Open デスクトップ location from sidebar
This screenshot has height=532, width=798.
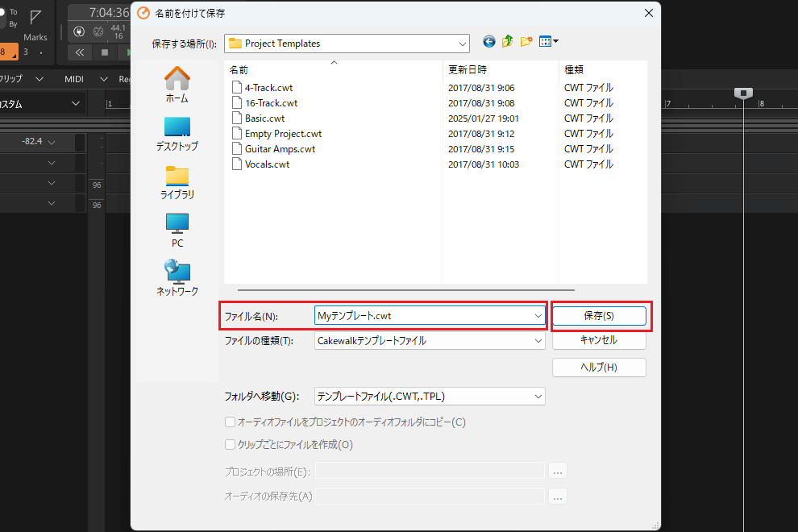177,134
